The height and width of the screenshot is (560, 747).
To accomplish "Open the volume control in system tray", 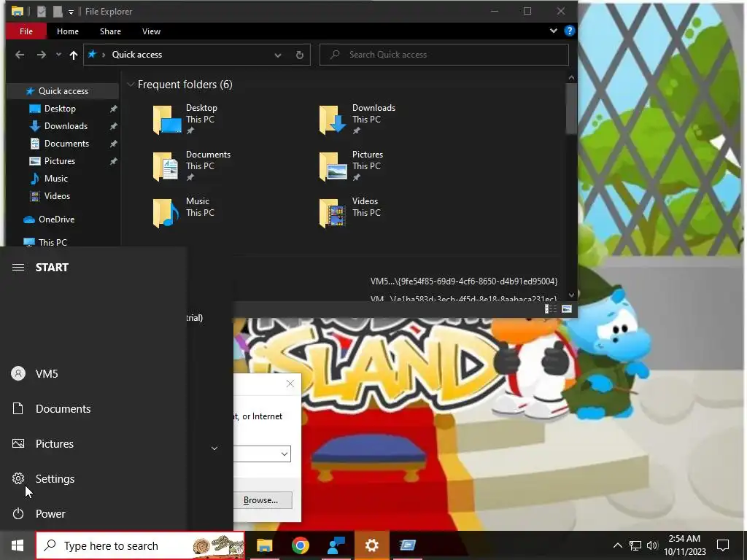I will (x=652, y=545).
